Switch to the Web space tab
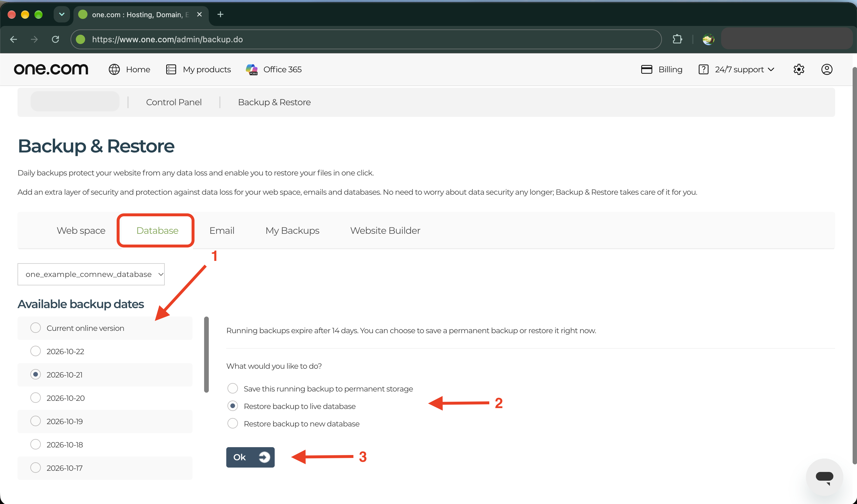This screenshot has width=857, height=504. (81, 230)
